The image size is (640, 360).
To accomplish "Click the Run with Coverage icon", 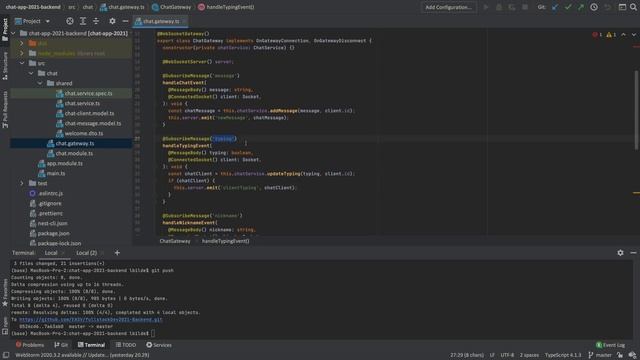I will click(512, 7).
